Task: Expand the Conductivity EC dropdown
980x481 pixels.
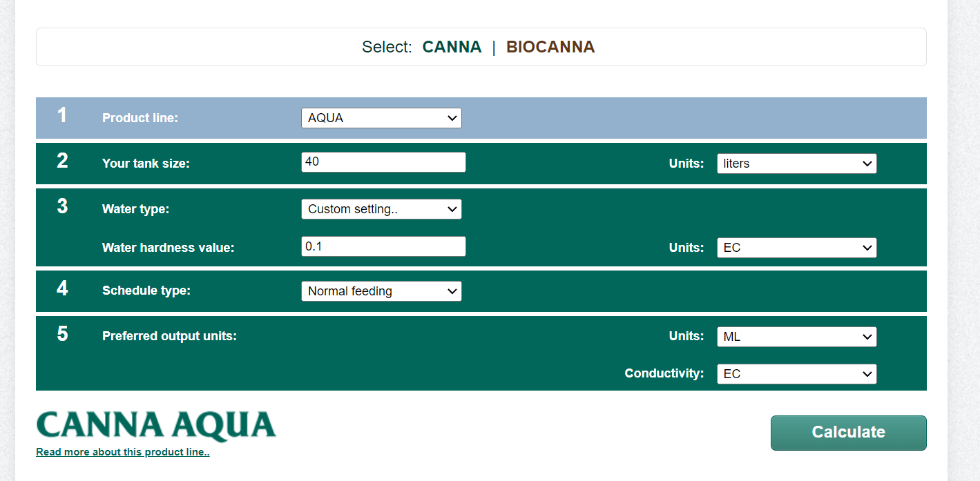Action: [797, 374]
